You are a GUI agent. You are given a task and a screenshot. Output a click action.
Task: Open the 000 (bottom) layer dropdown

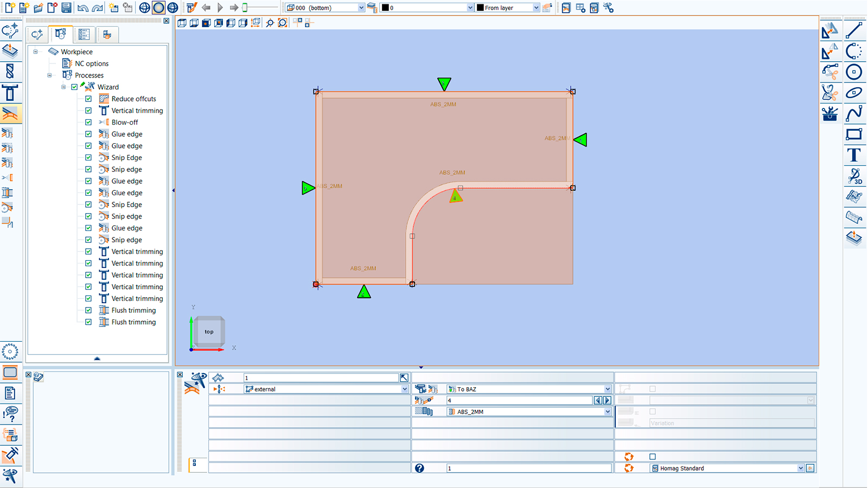coord(360,8)
